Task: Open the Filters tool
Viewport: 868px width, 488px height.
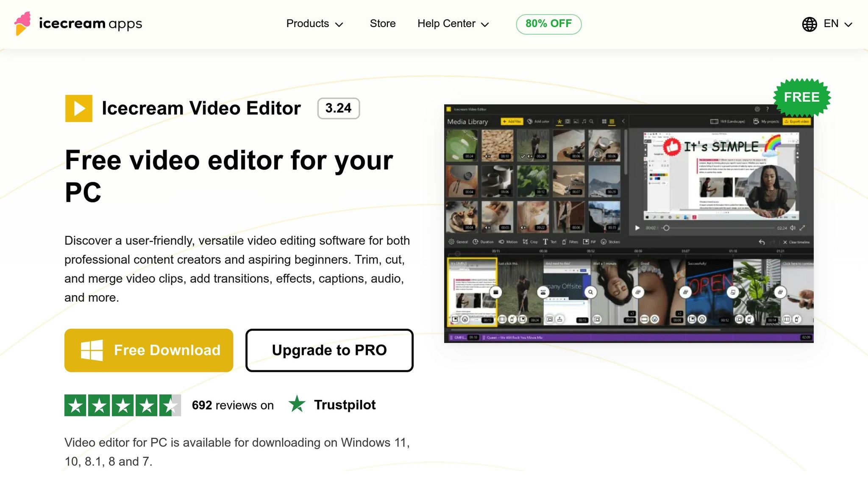Action: [x=570, y=242]
